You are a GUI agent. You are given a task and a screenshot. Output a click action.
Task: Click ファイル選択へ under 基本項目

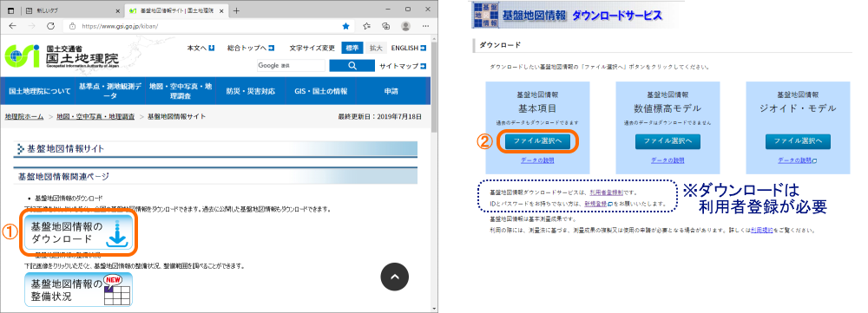[537, 141]
